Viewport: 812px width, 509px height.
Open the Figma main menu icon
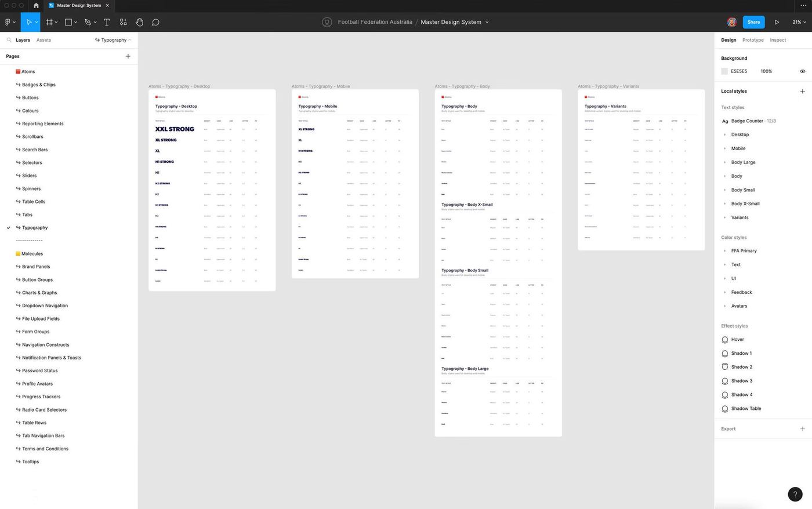pyautogui.click(x=8, y=22)
